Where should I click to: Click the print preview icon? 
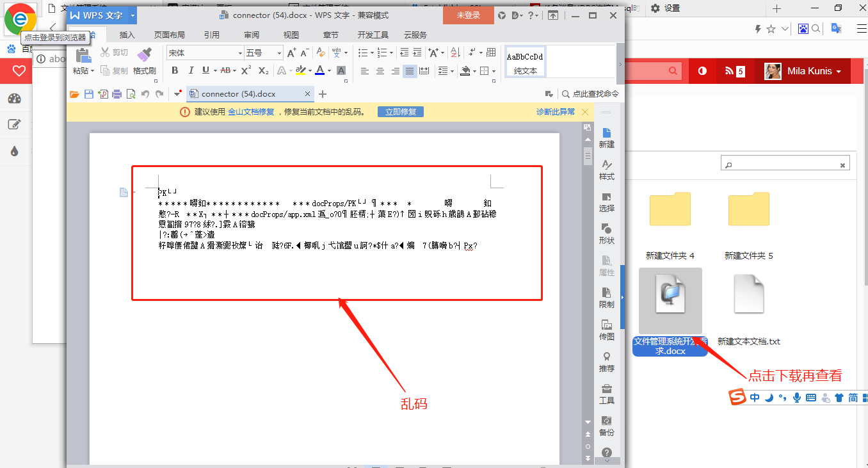click(x=131, y=95)
